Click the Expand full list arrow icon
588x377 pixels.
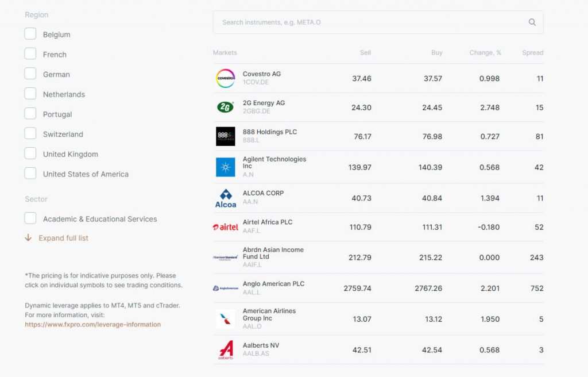(28, 238)
